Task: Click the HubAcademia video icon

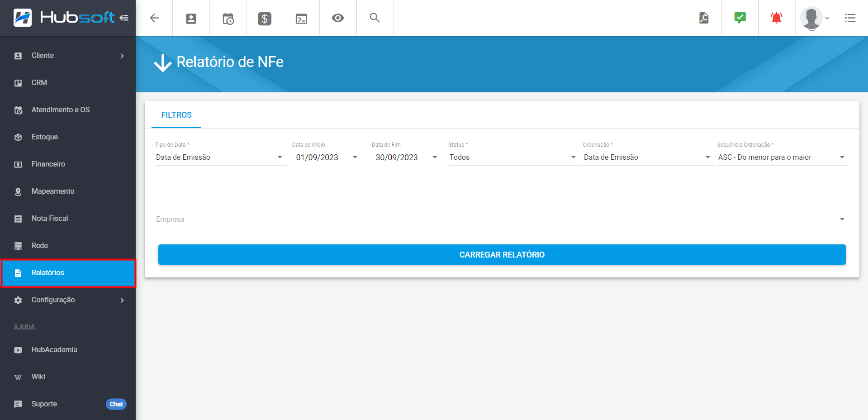Action: click(18, 350)
